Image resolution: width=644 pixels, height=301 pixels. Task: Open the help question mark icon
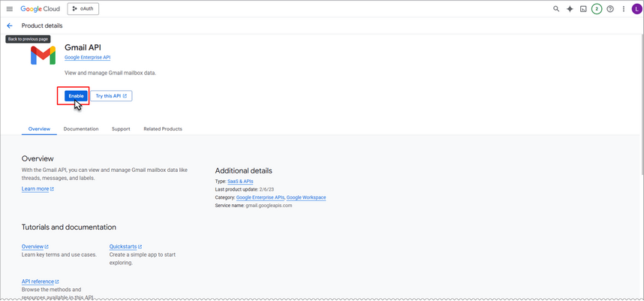(610, 8)
